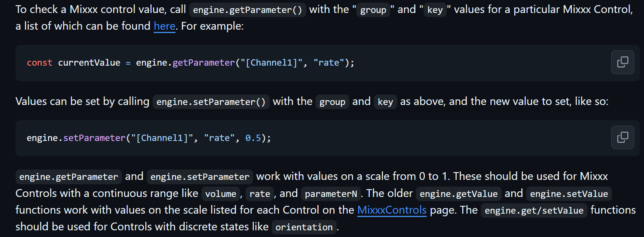
Task: Click the inline engine.getParameter() code with parentheses
Action: (x=247, y=10)
